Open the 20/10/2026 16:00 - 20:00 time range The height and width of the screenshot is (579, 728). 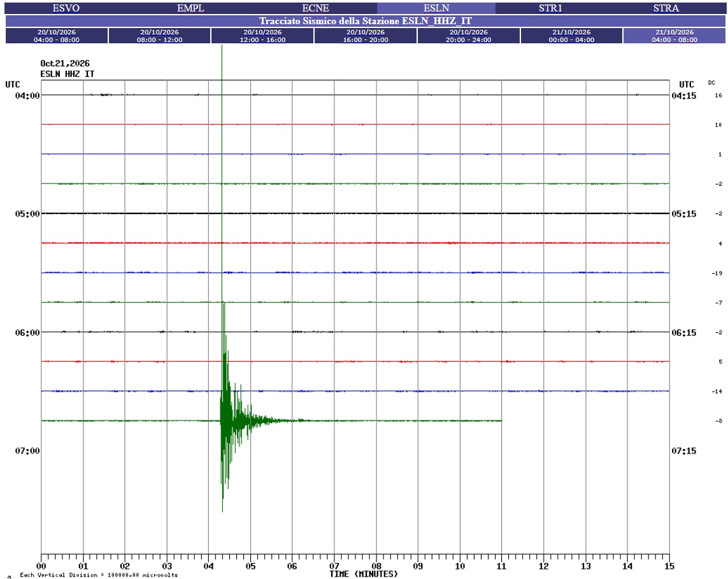[x=366, y=36]
